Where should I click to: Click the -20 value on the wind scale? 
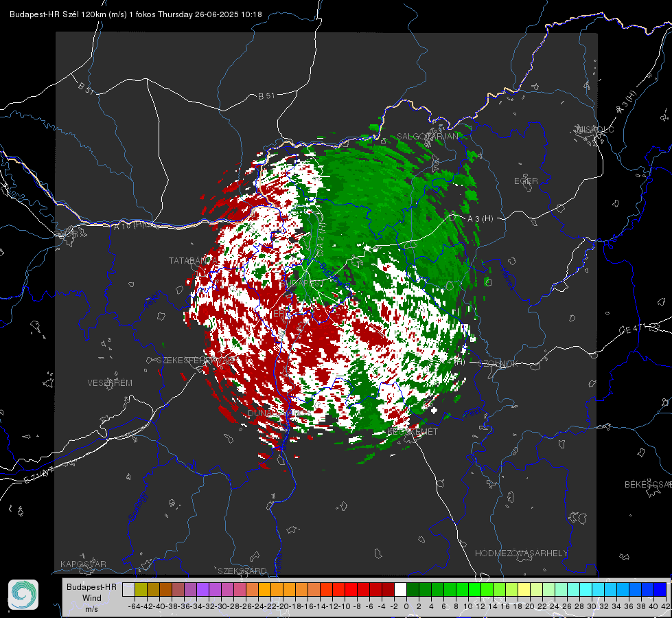[x=283, y=606]
